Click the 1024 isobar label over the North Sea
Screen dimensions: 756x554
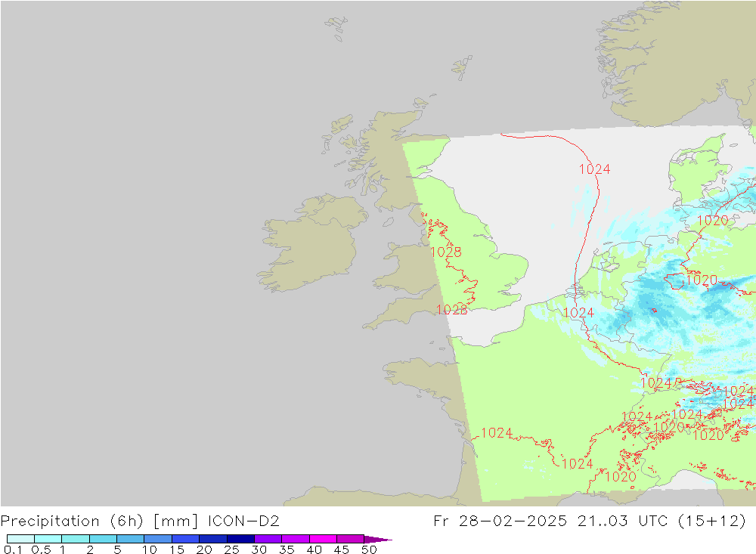pyautogui.click(x=594, y=169)
